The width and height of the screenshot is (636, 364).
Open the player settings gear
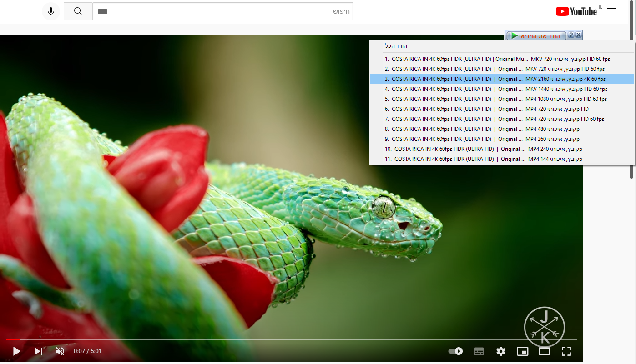(x=501, y=351)
